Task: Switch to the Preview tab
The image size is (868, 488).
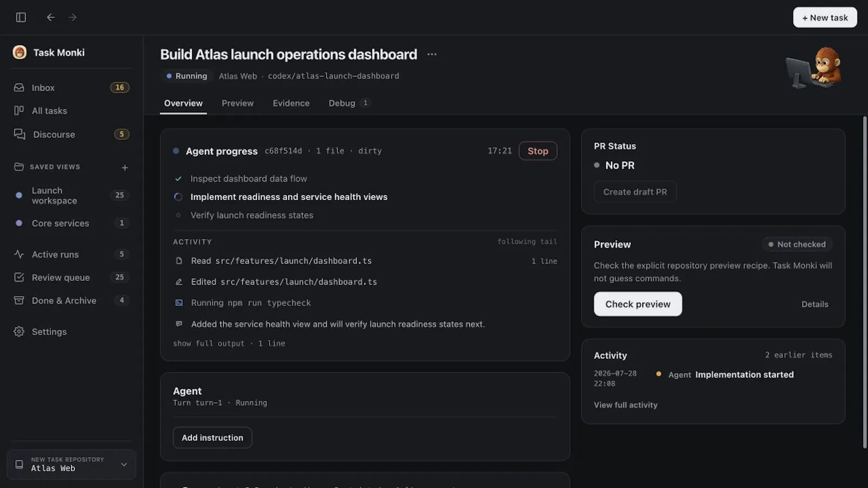Action: tap(238, 103)
